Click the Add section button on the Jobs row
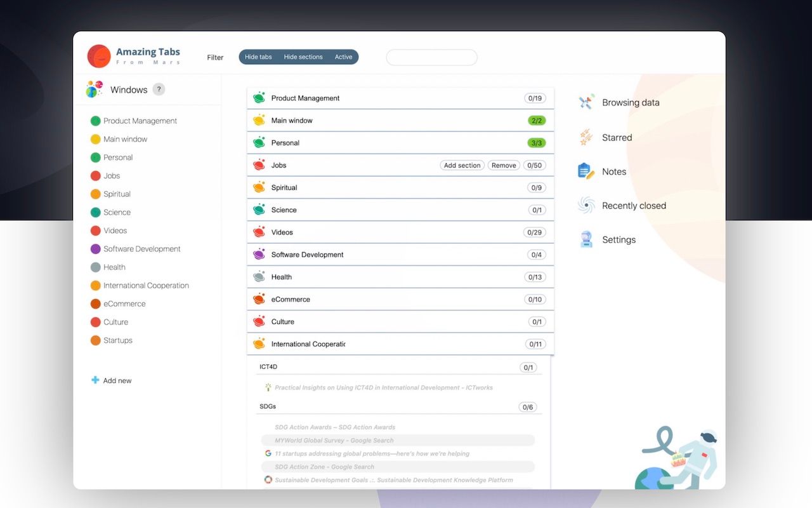 click(x=462, y=165)
